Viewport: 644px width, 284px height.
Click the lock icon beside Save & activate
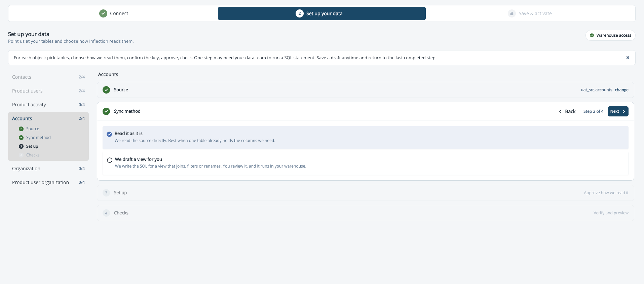point(512,13)
